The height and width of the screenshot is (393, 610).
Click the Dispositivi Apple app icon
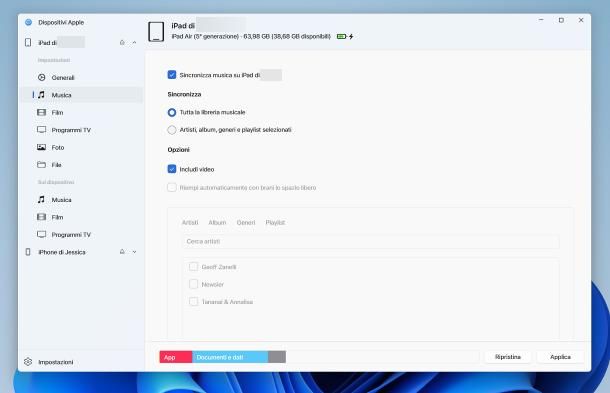point(28,22)
